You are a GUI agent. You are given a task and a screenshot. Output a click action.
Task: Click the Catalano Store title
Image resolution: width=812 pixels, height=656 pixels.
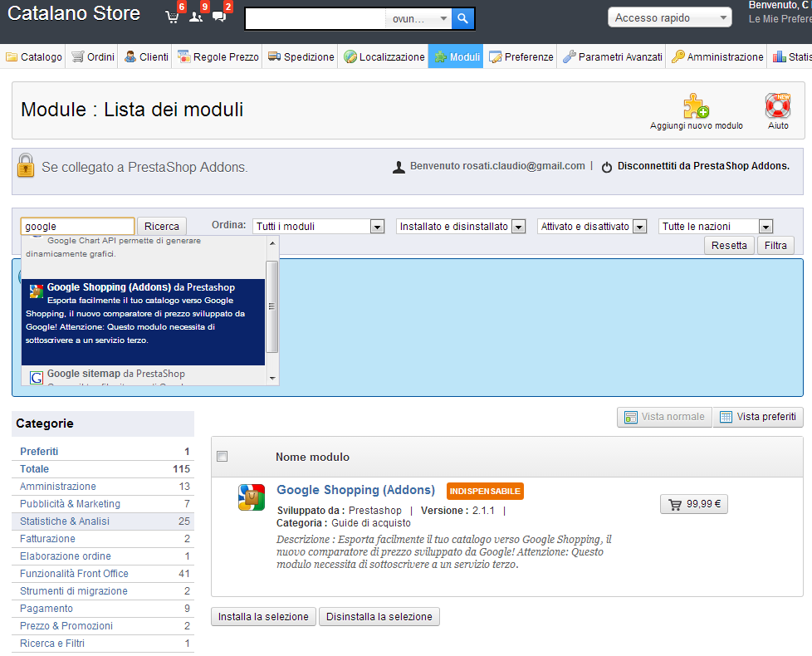click(x=74, y=13)
